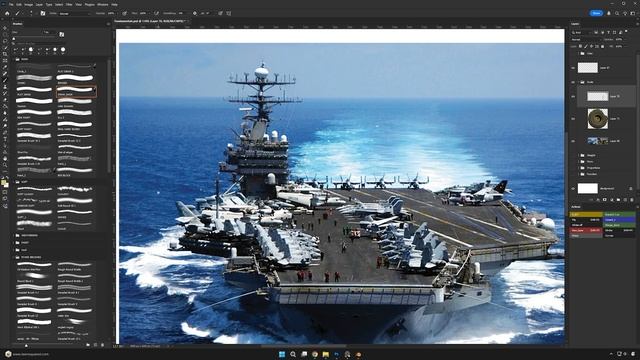Viewport: 640px width, 360px height.
Task: Toggle pressure for size button
Action: click(220, 13)
